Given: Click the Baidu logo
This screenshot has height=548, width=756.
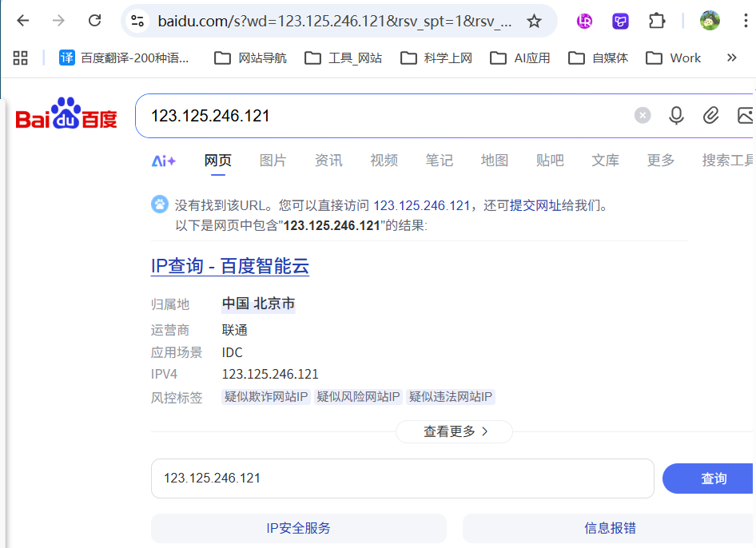Looking at the screenshot, I should tap(66, 113).
